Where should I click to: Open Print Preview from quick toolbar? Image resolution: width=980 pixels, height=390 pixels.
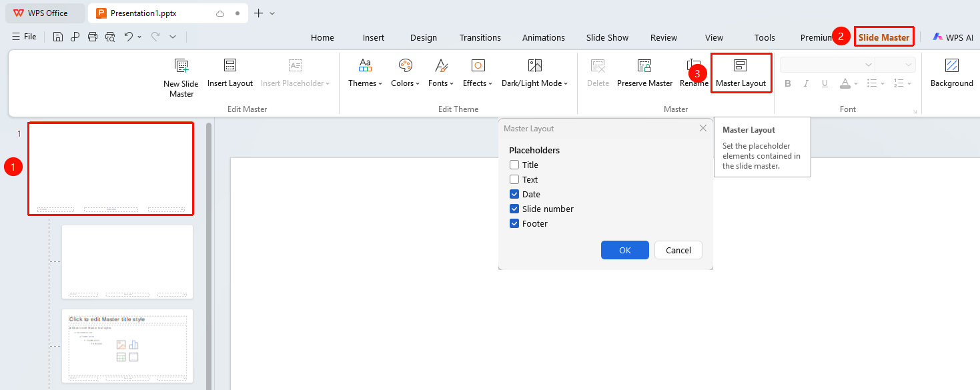tap(110, 37)
